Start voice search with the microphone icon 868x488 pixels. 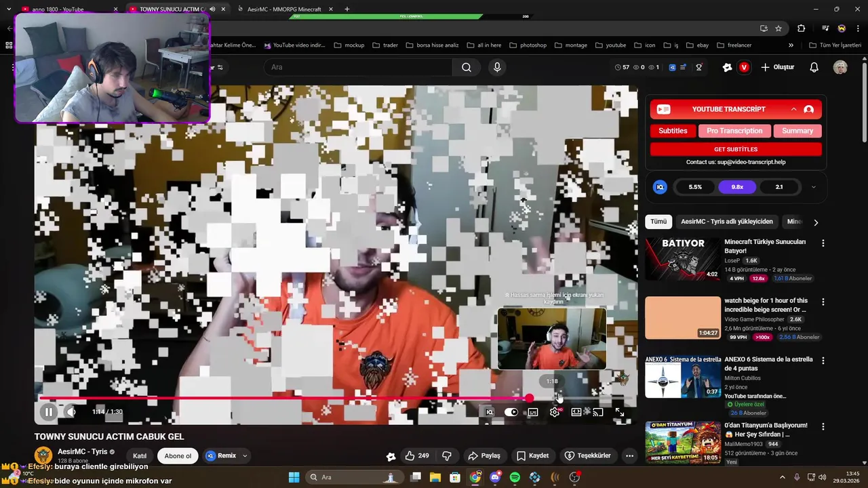[497, 67]
